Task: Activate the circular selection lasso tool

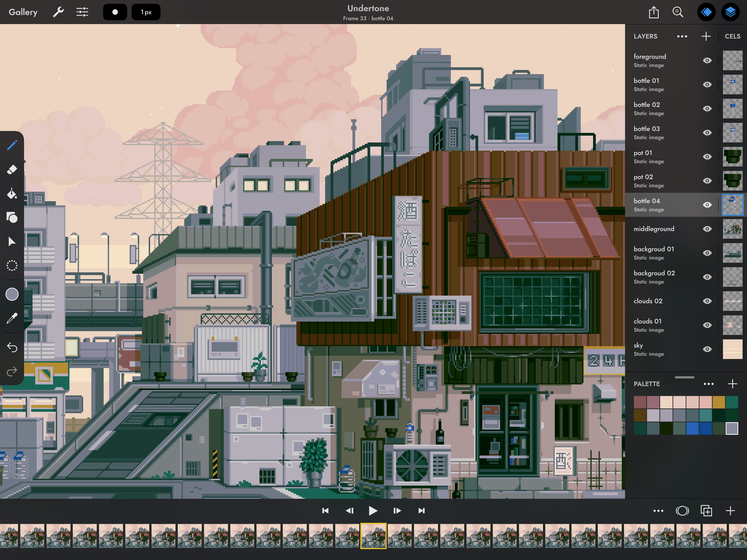Action: [x=12, y=266]
